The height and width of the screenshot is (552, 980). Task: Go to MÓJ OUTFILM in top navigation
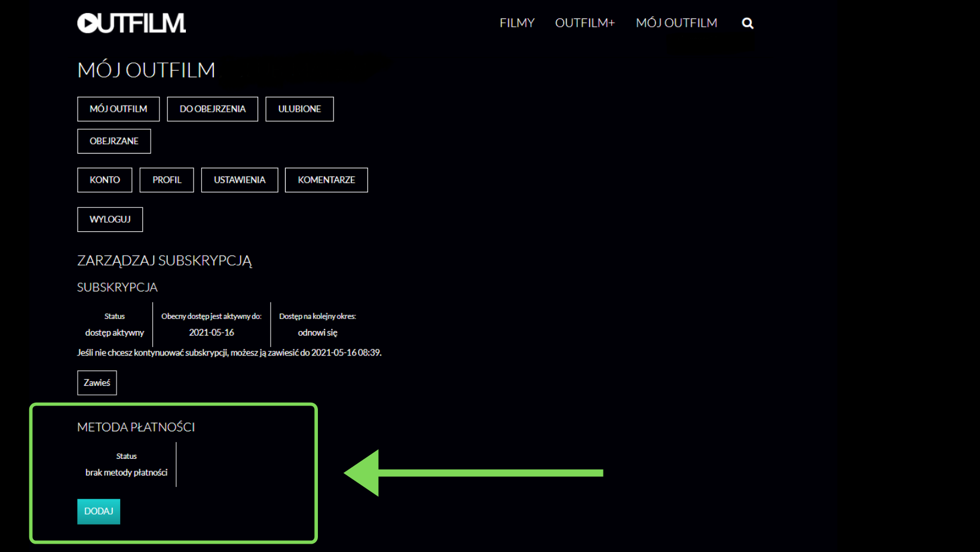(x=676, y=23)
